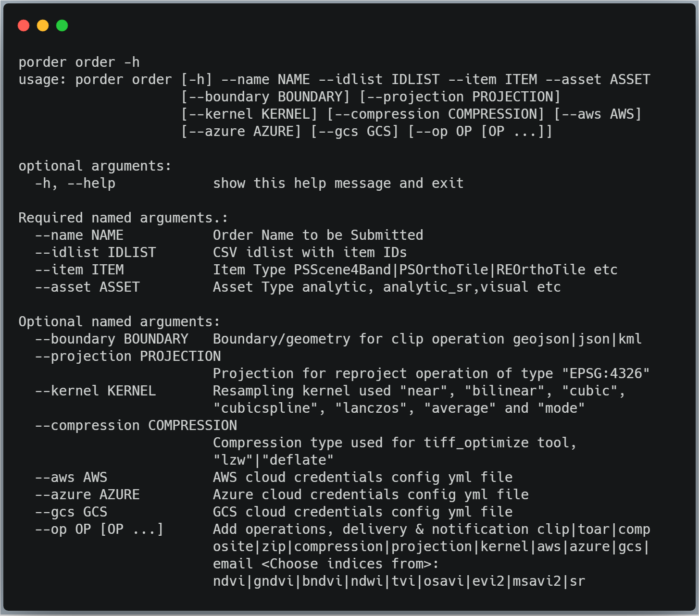Click the '--kernel KERNEL' argument entry
The image size is (699, 616).
pos(95,391)
